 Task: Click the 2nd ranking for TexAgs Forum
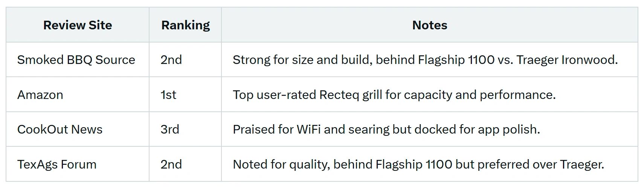click(x=171, y=164)
